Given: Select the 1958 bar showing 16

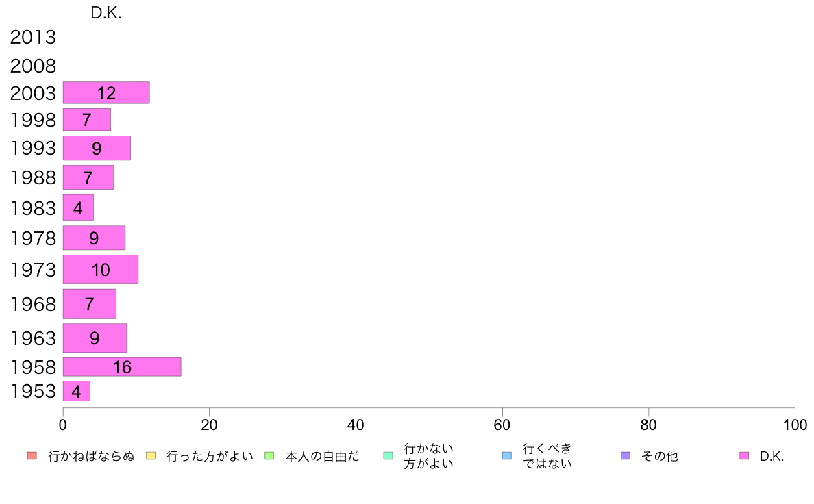Looking at the screenshot, I should coord(122,367).
